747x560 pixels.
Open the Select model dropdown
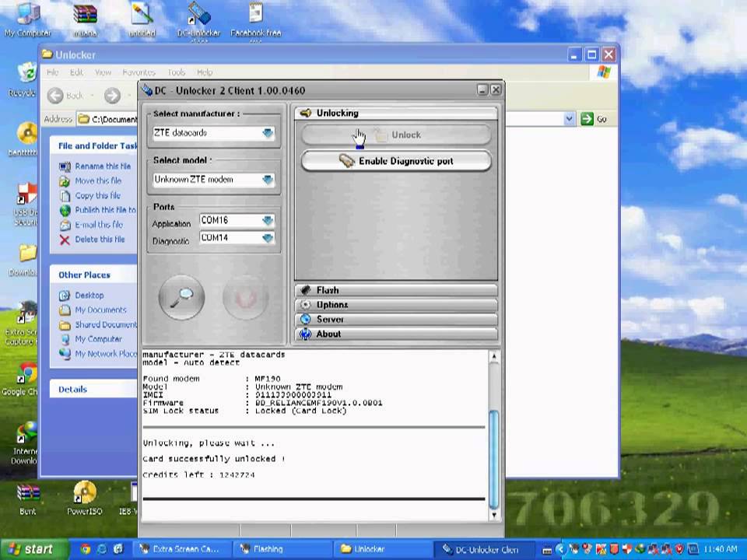pyautogui.click(x=268, y=180)
